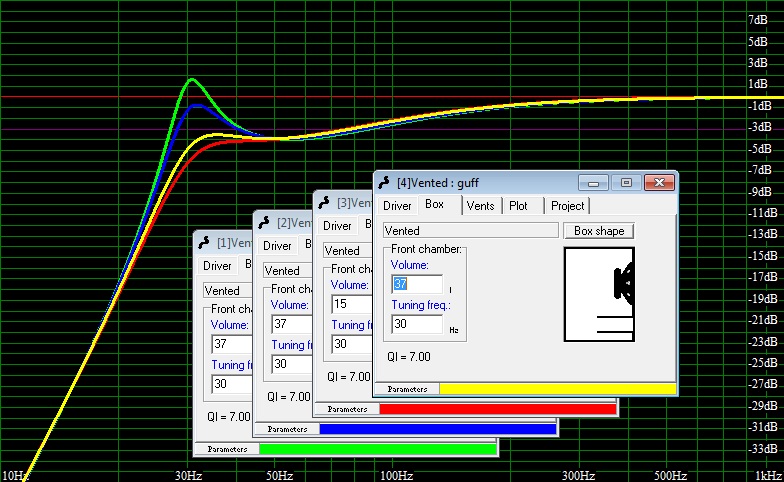Click the Box shape button

599,230
